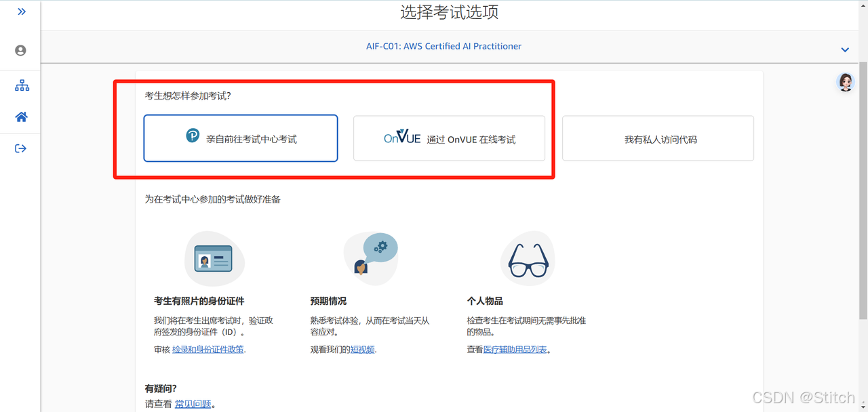This screenshot has height=412, width=868.
Task: Expand the sidebar with double chevron icon
Action: 22,12
